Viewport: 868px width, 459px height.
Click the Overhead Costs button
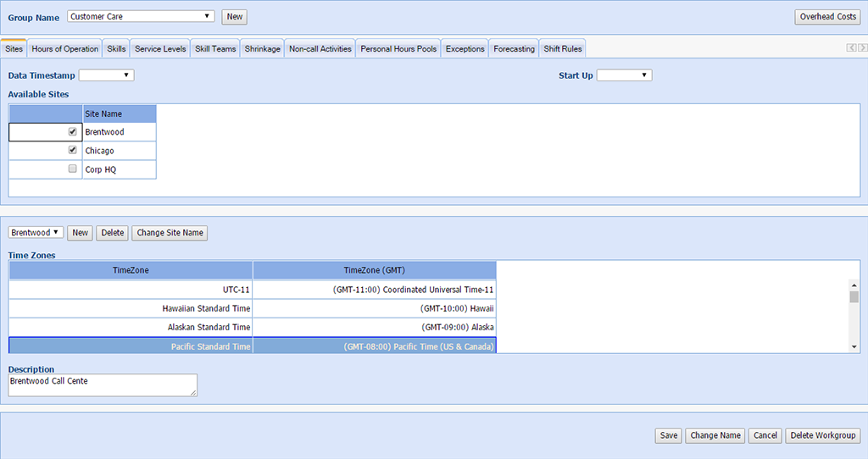pos(828,17)
